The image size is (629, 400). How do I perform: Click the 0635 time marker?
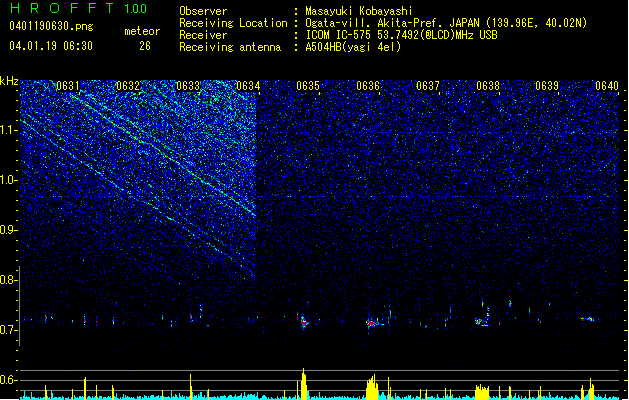[308, 86]
